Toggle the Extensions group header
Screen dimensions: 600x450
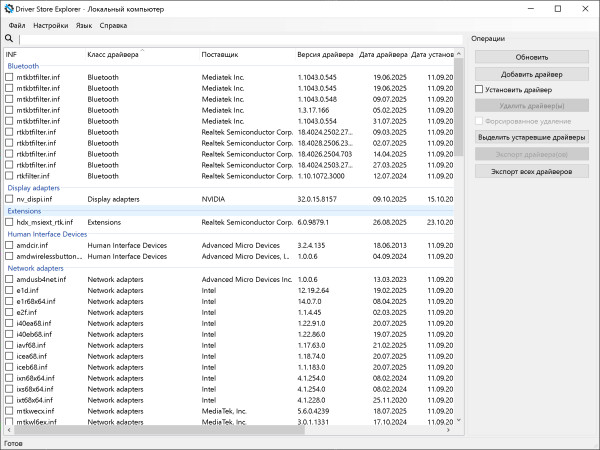click(x=24, y=211)
